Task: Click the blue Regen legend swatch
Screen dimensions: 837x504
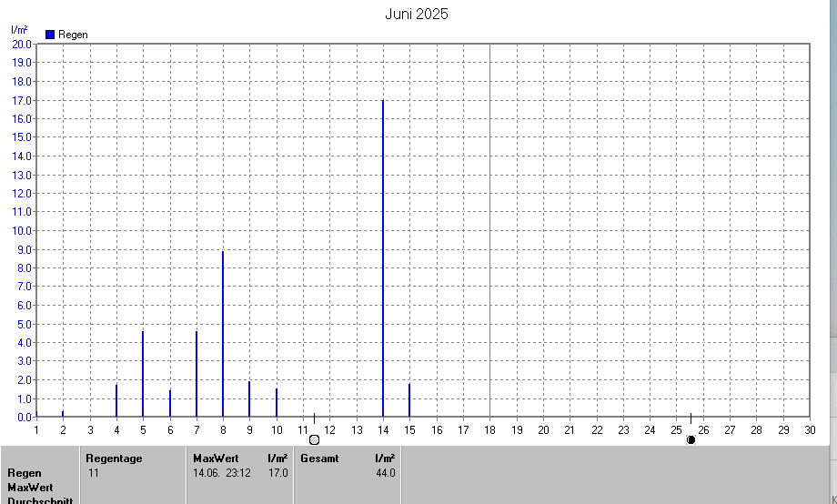Action: (x=50, y=35)
